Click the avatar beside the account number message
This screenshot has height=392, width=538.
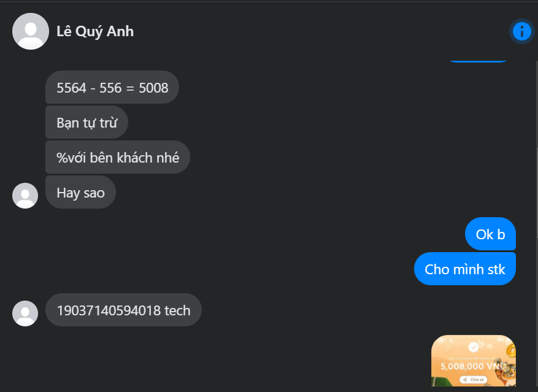tap(25, 313)
